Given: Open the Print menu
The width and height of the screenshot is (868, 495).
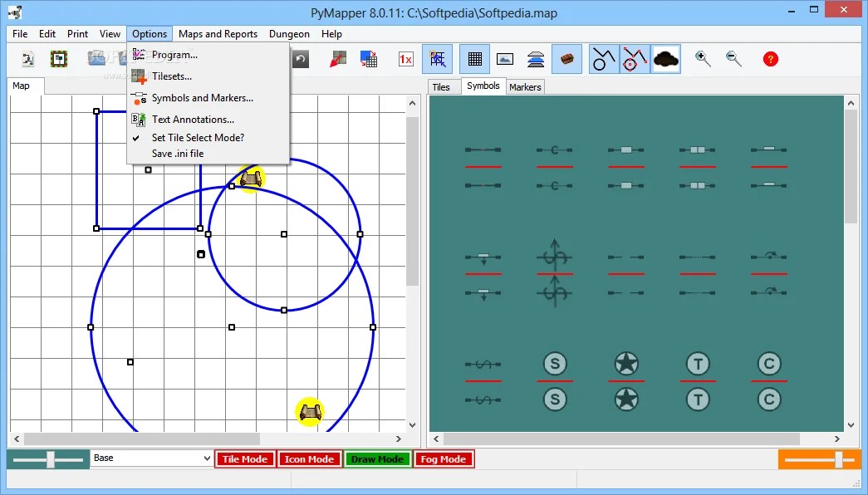Looking at the screenshot, I should 77,34.
